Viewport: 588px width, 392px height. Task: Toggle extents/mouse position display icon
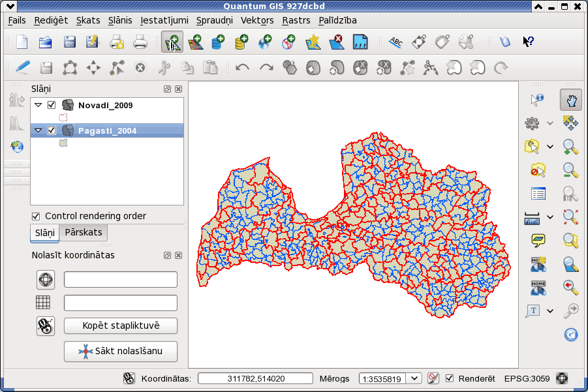129,378
